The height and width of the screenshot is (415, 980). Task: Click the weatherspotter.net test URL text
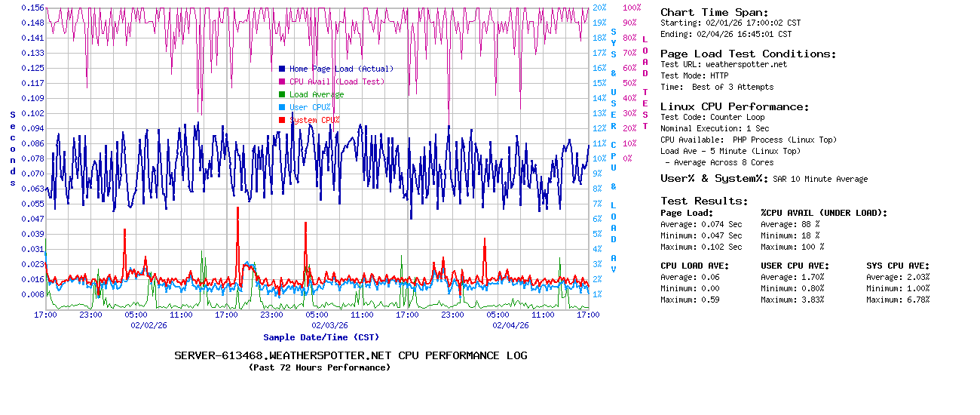point(746,64)
